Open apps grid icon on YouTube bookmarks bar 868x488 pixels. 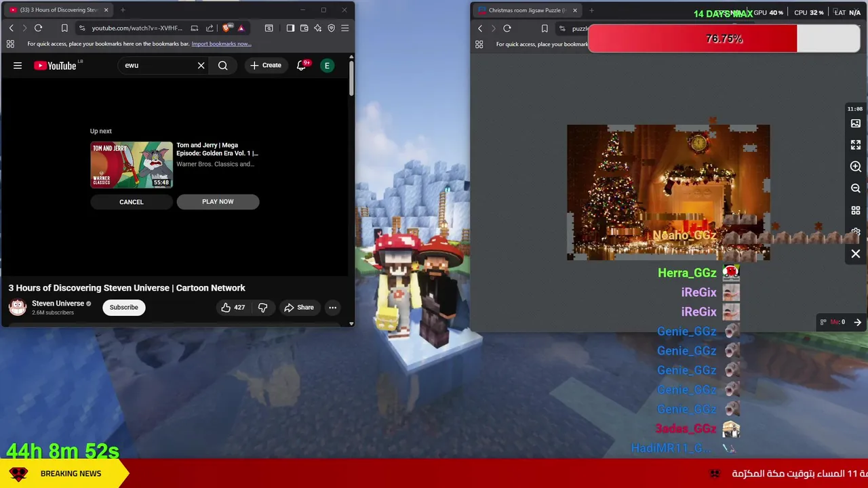tap(10, 44)
